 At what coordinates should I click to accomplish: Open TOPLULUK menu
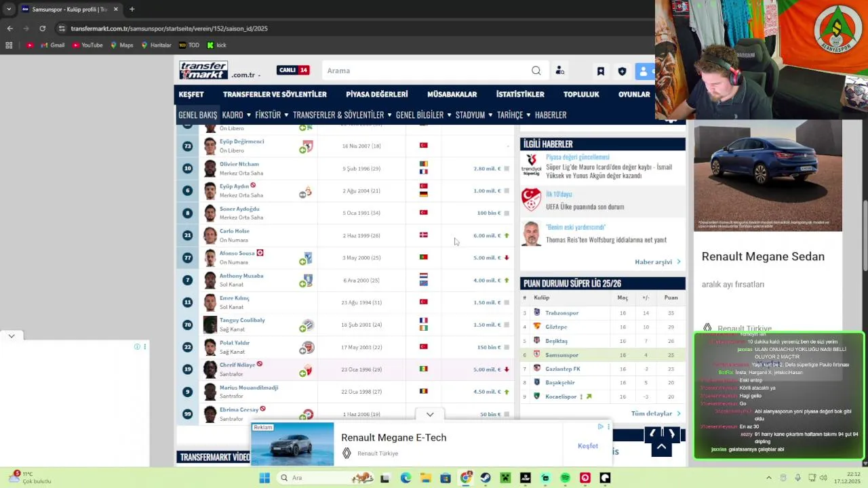[581, 94]
